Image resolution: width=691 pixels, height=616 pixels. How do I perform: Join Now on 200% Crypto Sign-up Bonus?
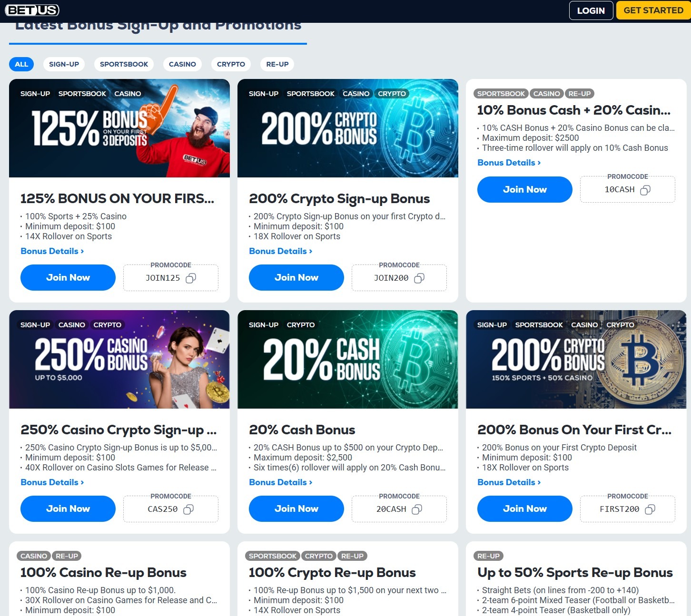pos(296,277)
